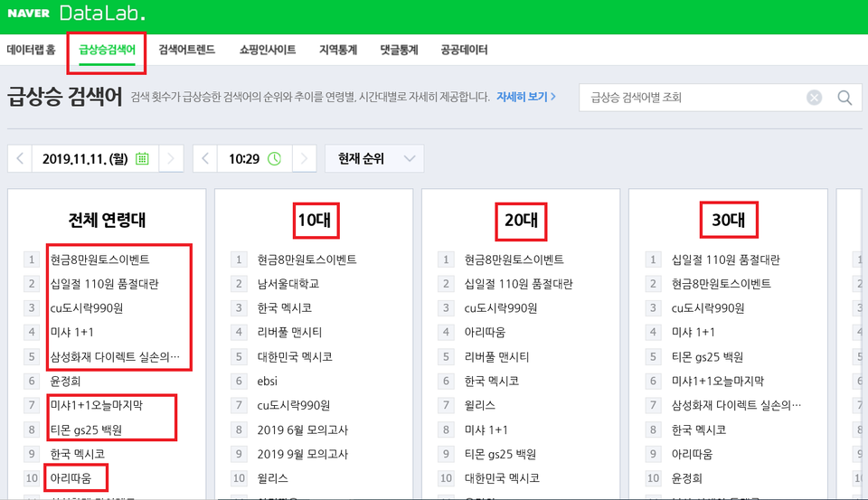Screen dimensions: 868x500
Task: Select the 20대 column heading
Action: [x=521, y=221]
